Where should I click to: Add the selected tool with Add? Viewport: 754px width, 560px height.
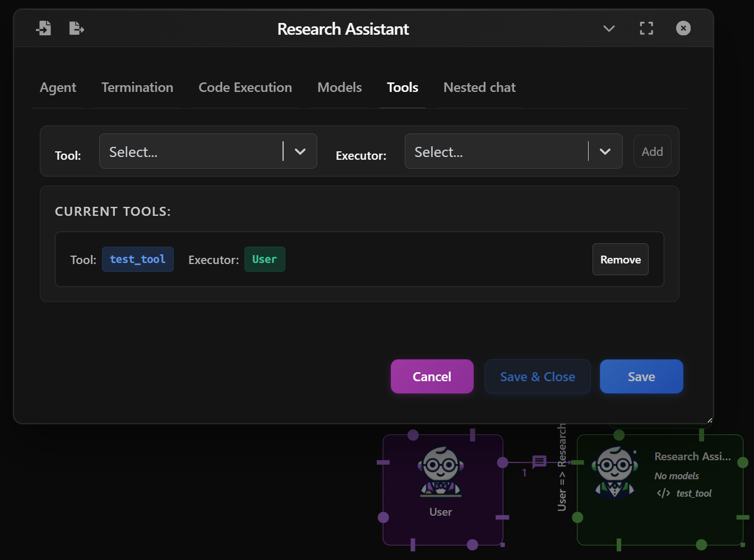651,151
